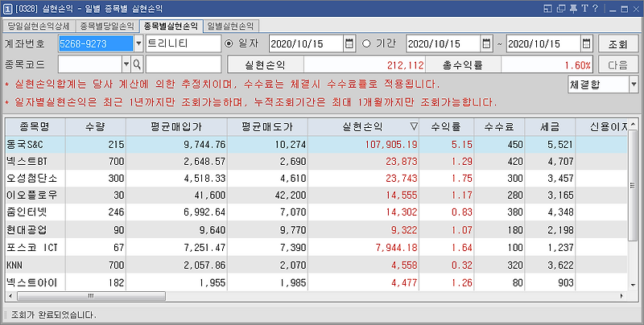Click the duplicate window icon in title bar

560,9
